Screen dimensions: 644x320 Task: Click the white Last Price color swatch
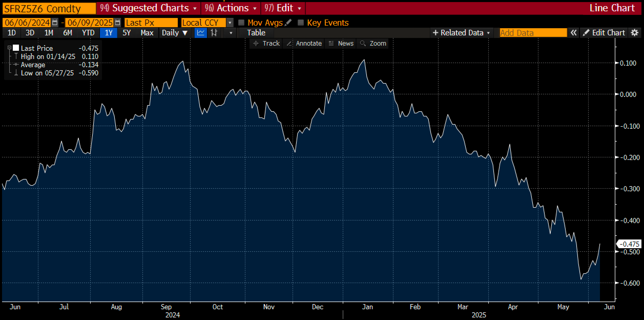tap(16, 48)
